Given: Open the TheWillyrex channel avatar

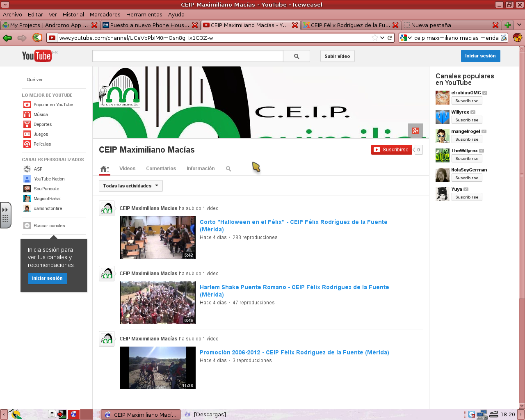Looking at the screenshot, I should point(443,155).
